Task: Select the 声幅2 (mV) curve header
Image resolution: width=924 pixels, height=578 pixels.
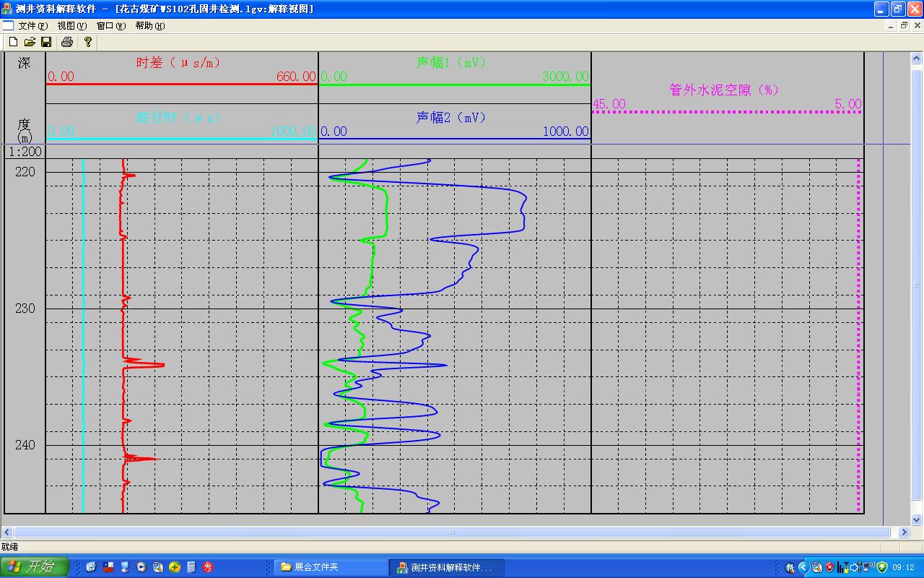Action: click(x=451, y=117)
